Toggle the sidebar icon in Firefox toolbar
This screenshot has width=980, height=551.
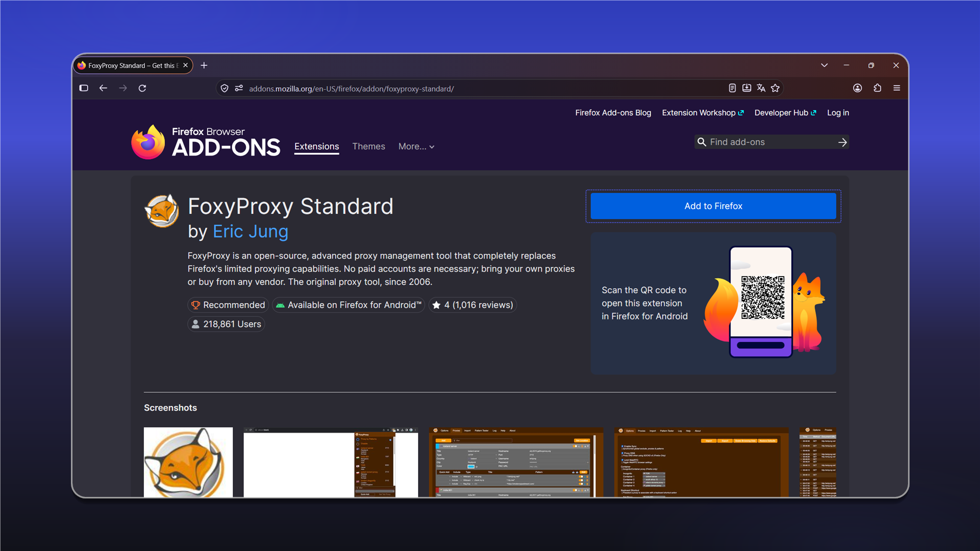point(84,88)
